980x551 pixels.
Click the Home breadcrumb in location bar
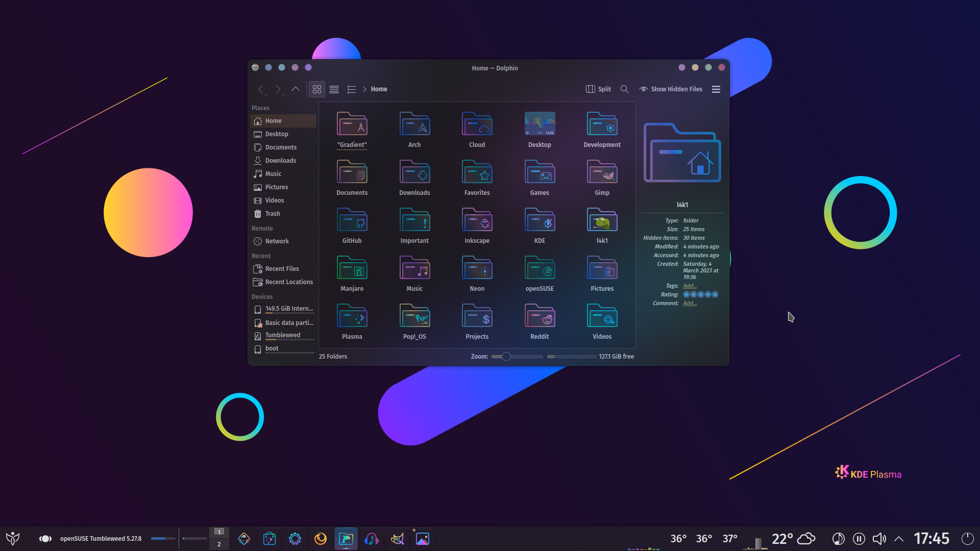(379, 89)
